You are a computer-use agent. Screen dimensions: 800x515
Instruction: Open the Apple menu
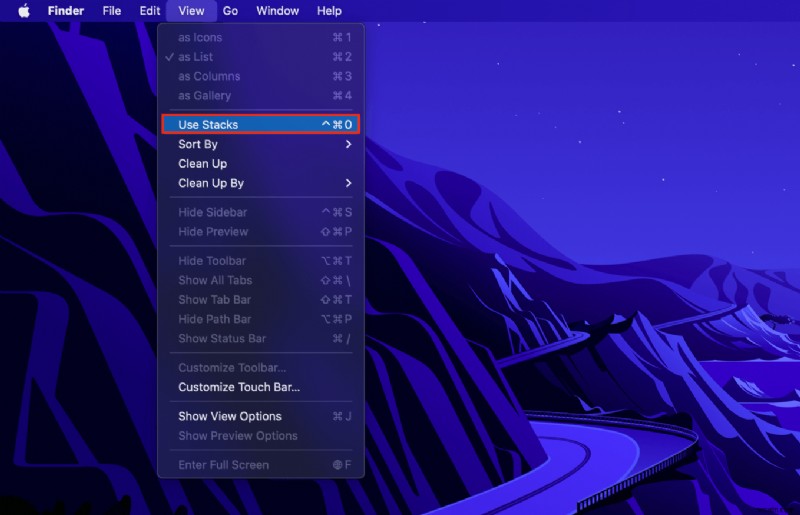click(24, 11)
